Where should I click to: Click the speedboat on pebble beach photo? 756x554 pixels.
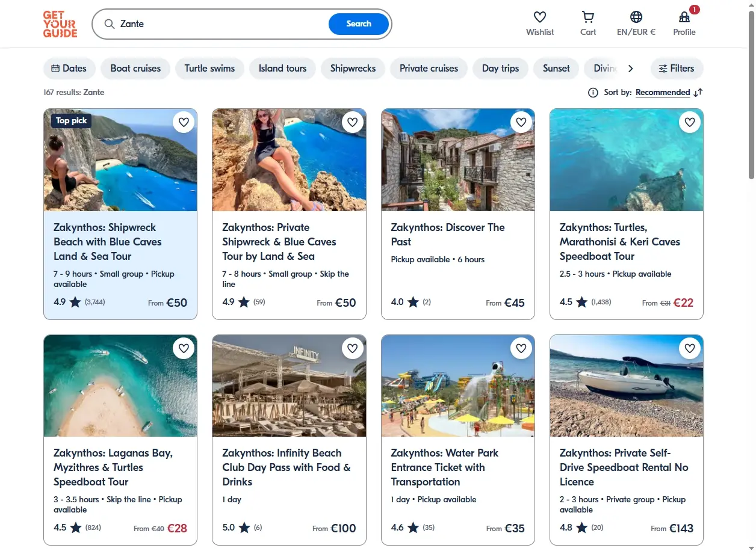coord(627,386)
